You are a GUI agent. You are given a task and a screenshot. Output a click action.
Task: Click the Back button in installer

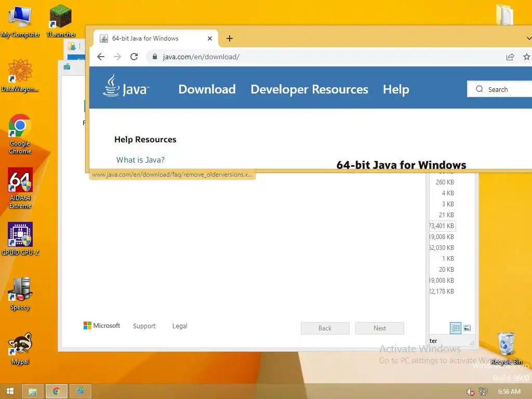pos(325,328)
